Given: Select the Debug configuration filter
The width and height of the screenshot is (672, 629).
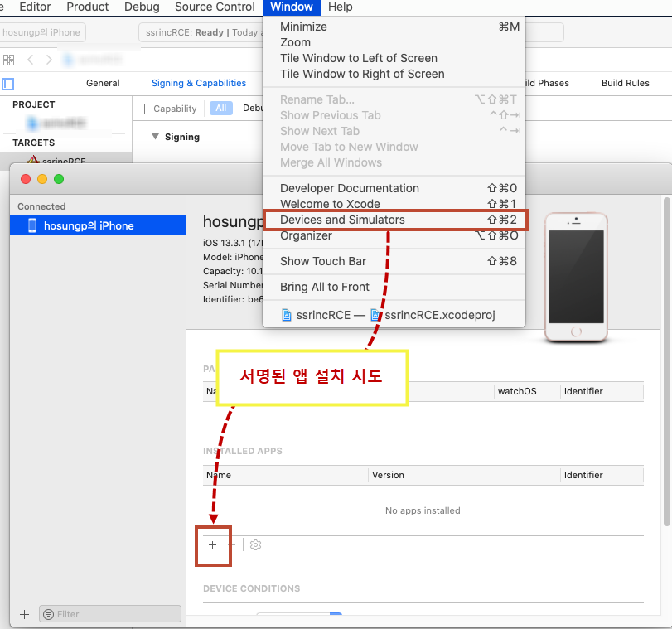Looking at the screenshot, I should pyautogui.click(x=253, y=108).
